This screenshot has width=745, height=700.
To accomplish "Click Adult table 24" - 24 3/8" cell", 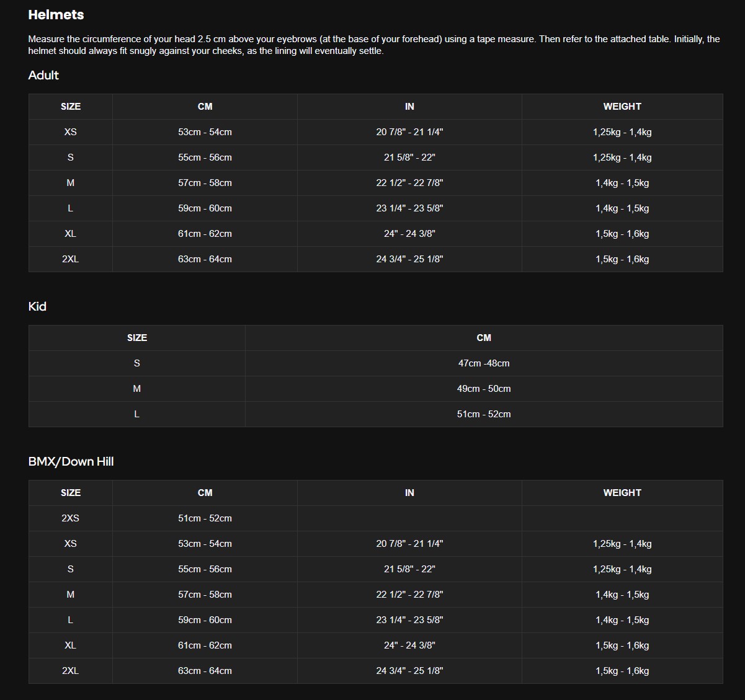I will (409, 234).
